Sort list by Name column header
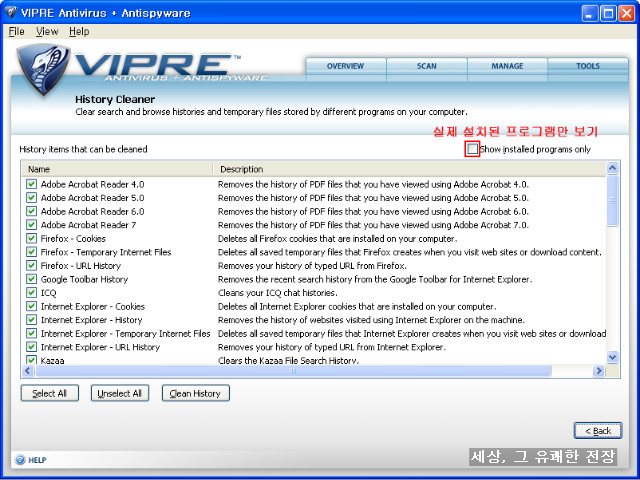Viewport: 640px width, 480px height. click(x=118, y=169)
